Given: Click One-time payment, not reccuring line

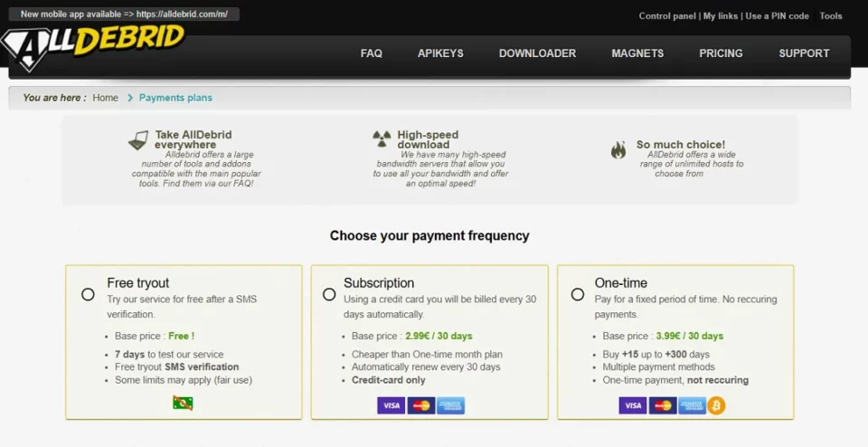Looking at the screenshot, I should (x=676, y=380).
